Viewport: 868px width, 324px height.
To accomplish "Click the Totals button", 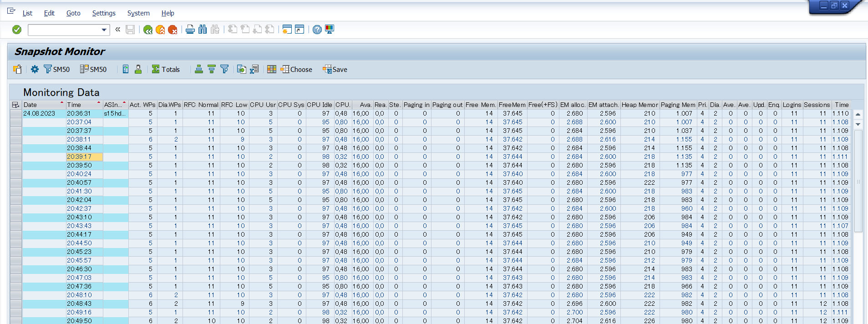I will (166, 69).
